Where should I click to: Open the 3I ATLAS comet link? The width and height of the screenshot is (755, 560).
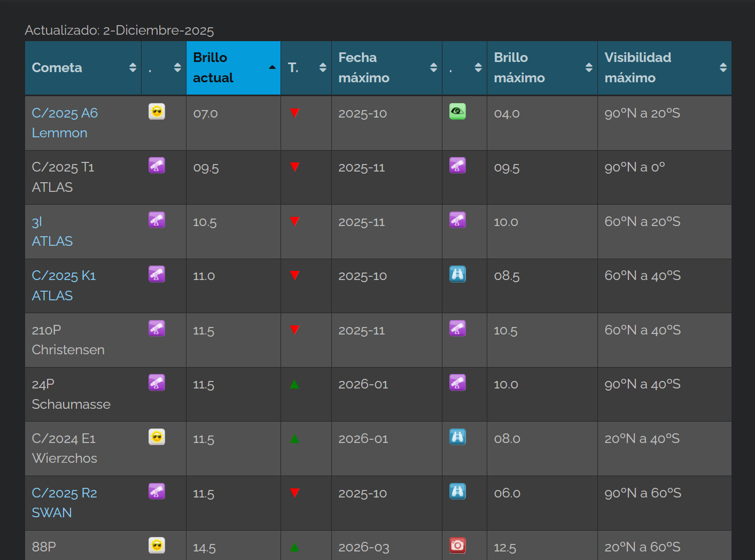pyautogui.click(x=52, y=231)
